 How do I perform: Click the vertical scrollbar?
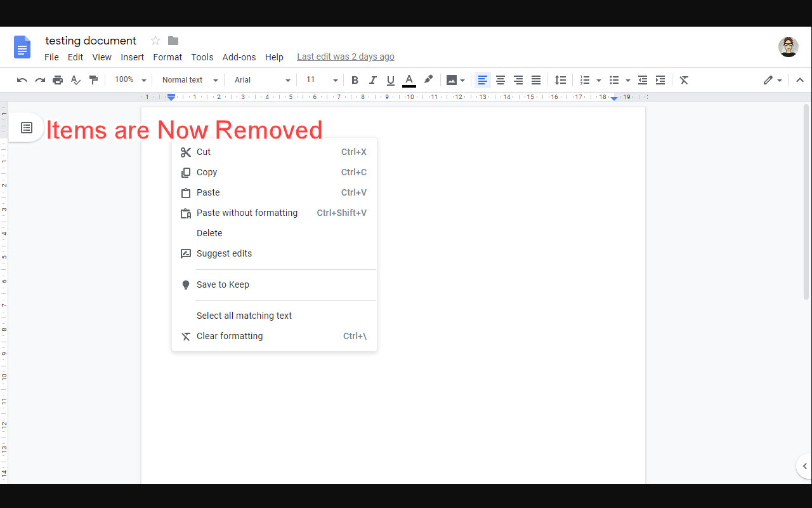(x=806, y=202)
